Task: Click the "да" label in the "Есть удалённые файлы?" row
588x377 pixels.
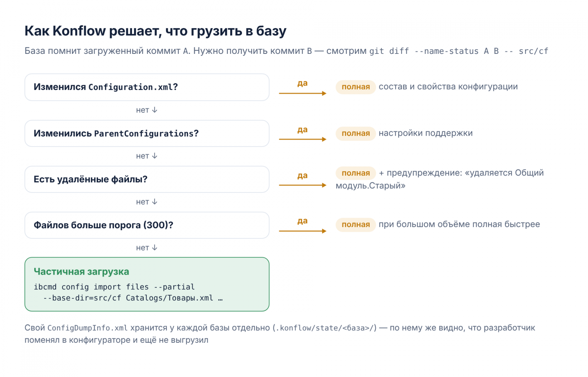Action: pos(302,176)
